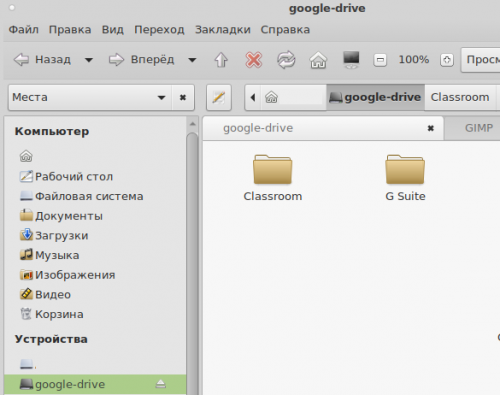Click the red X stop loading icon
500x395 pixels.
click(254, 60)
